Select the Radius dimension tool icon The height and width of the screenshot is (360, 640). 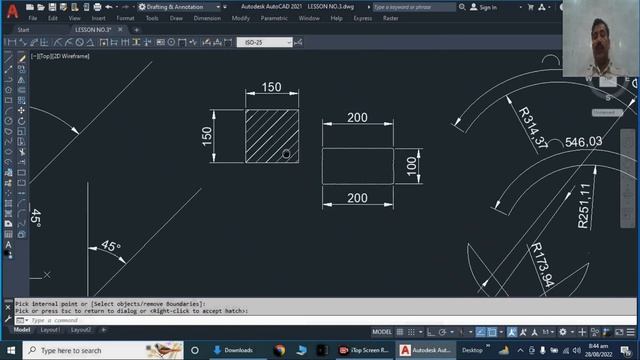(58, 42)
